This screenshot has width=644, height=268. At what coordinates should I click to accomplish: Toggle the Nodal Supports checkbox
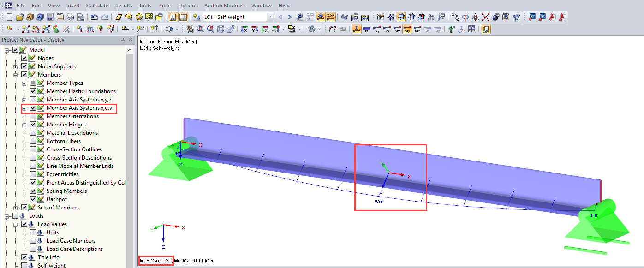pos(24,66)
